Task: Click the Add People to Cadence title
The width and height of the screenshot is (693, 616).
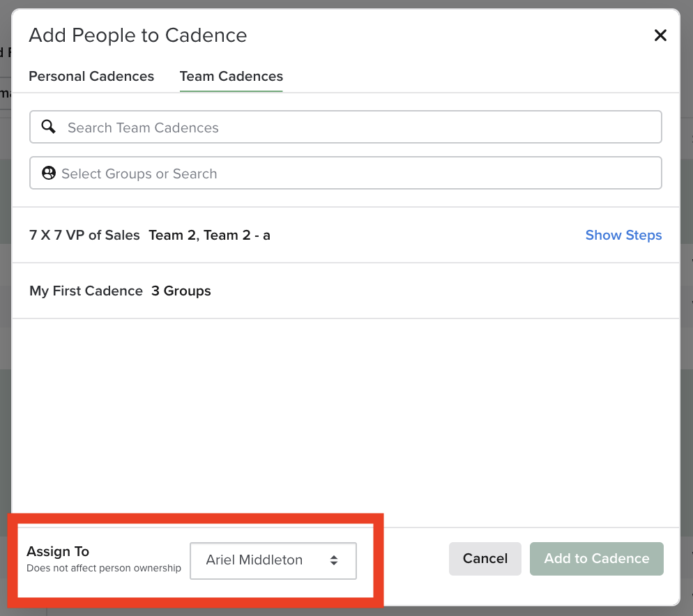Action: coord(138,36)
